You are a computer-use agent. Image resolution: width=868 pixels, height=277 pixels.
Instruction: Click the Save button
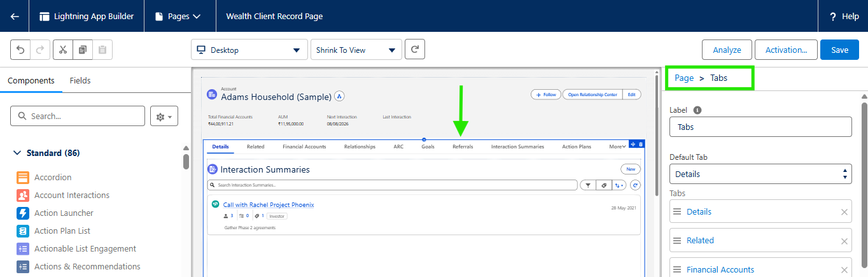click(x=839, y=50)
